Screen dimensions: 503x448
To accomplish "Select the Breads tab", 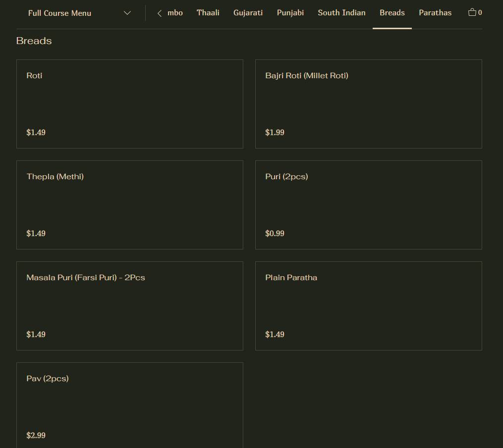I will pyautogui.click(x=392, y=13).
